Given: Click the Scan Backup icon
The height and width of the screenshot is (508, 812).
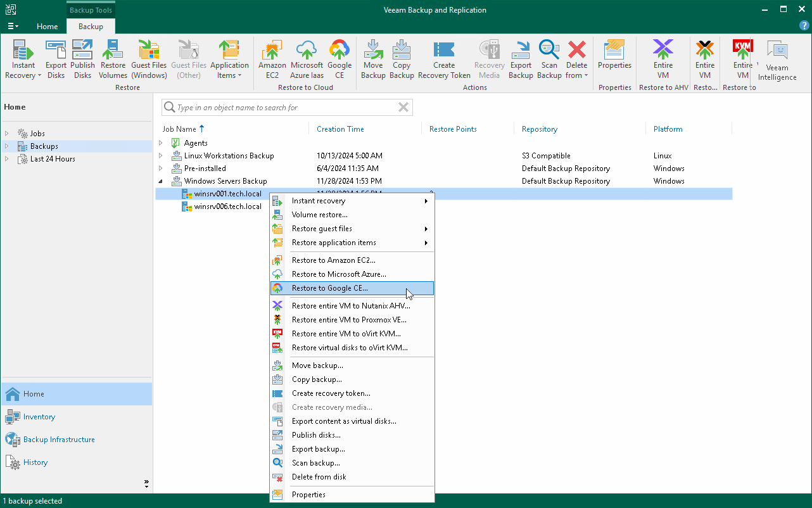Looking at the screenshot, I should (x=549, y=57).
